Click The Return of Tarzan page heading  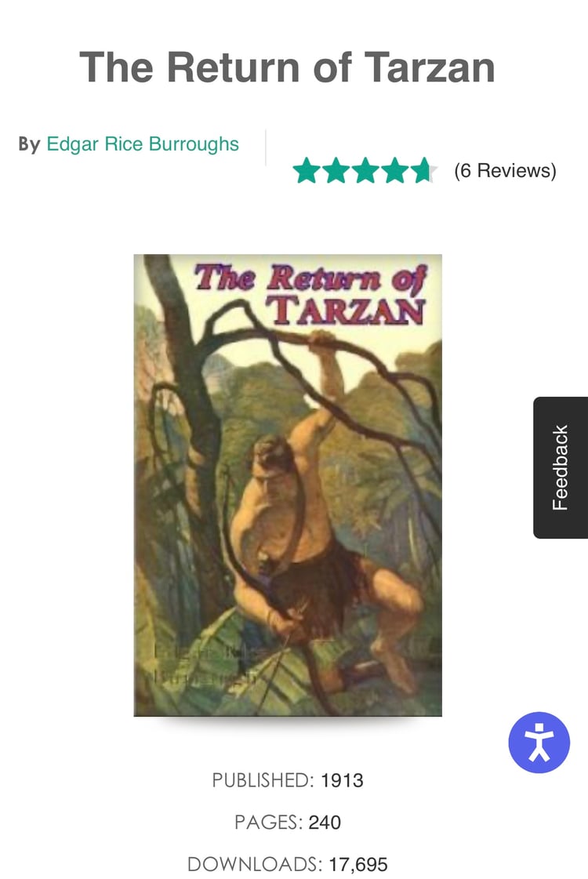pos(287,67)
